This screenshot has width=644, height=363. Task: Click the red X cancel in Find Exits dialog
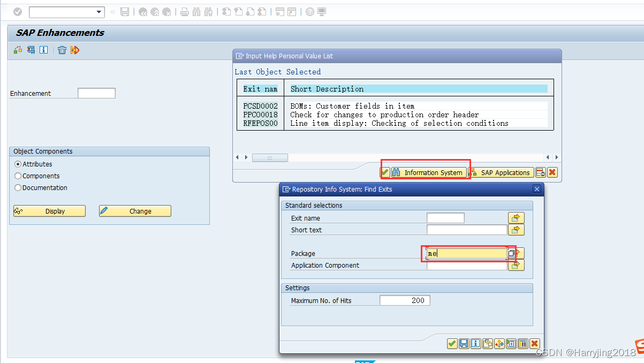pyautogui.click(x=534, y=344)
